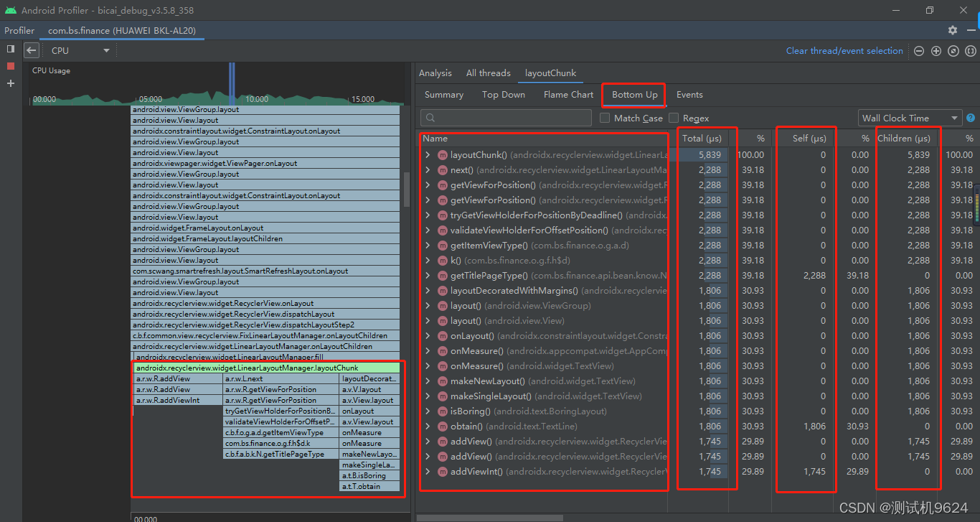Click Clear thread/event selection link
Viewport: 980px width, 522px height.
844,51
